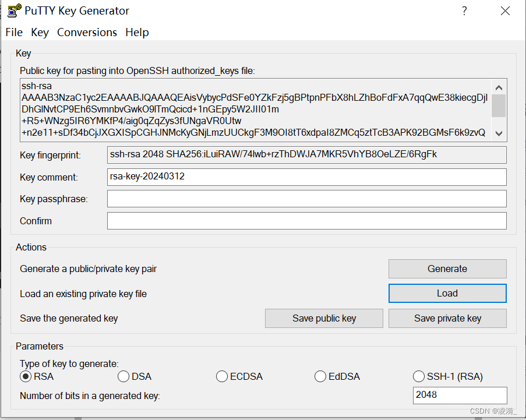Click inside the public key text area

[256, 110]
